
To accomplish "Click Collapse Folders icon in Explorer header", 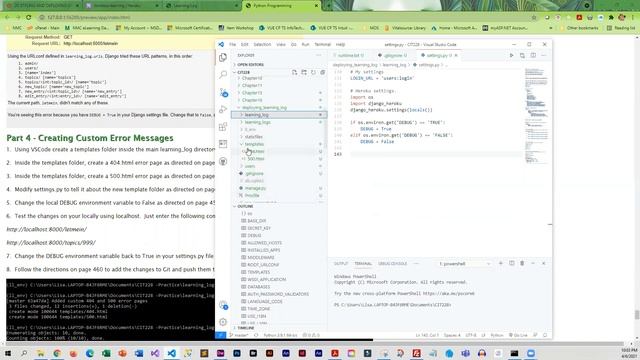I will [x=322, y=72].
